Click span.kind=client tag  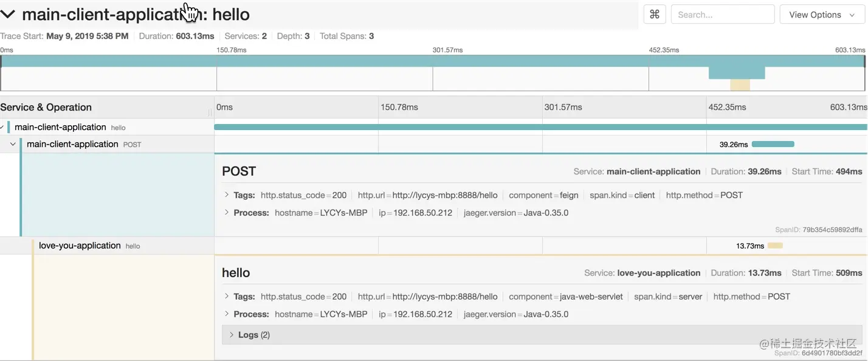[x=622, y=195]
